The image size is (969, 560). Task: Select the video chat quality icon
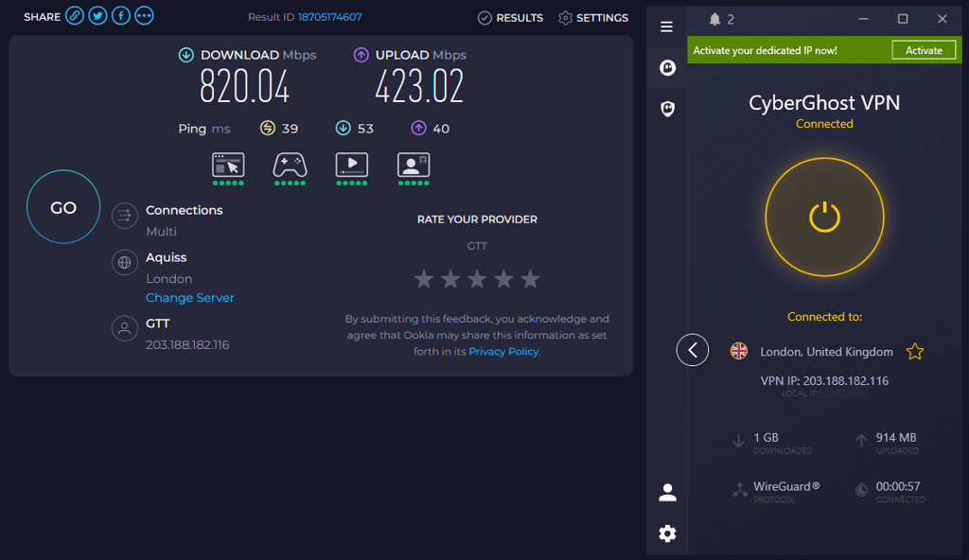tap(414, 165)
